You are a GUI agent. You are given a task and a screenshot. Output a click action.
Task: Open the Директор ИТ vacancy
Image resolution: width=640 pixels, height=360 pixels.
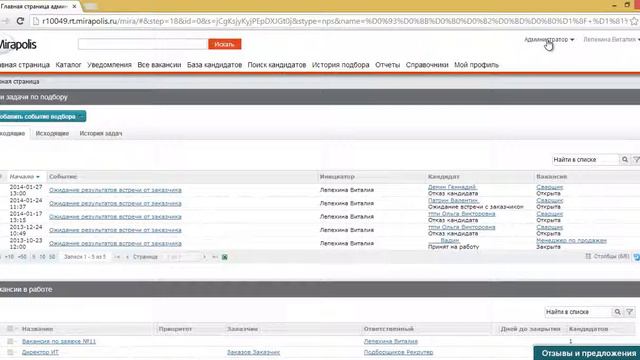(40, 352)
